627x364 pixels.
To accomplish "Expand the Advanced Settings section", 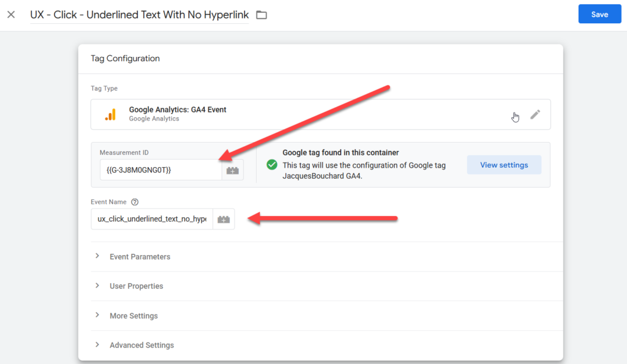I will [141, 345].
